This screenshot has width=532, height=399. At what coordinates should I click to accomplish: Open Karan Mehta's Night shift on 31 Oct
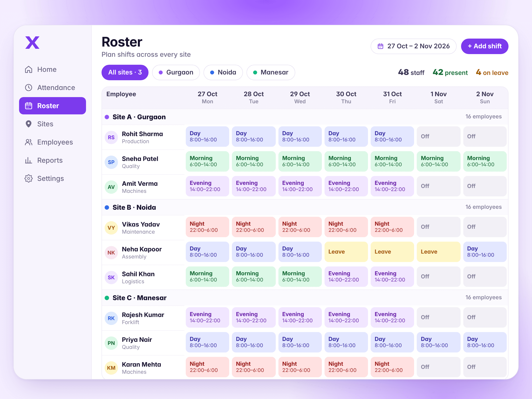392,367
